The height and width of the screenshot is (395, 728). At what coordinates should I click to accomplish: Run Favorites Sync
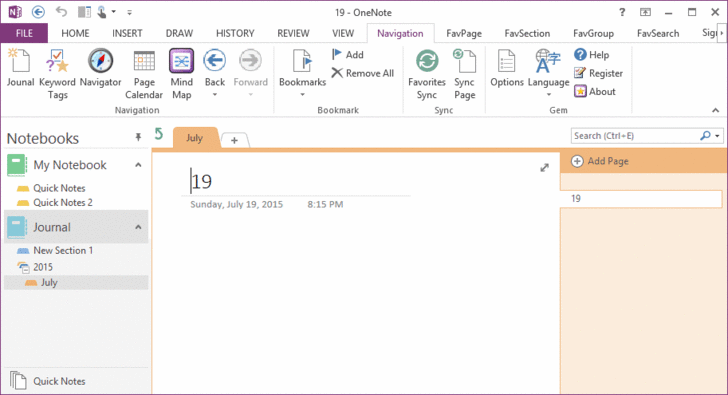pos(427,74)
